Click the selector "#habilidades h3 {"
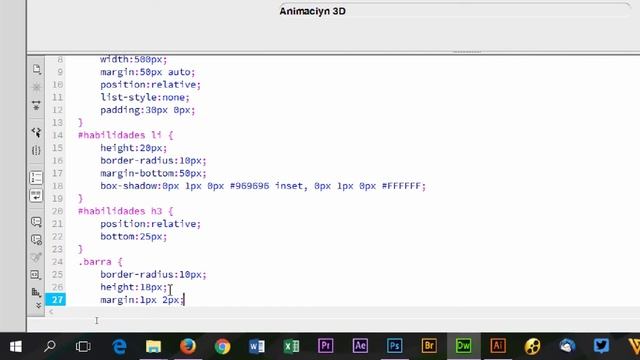The image size is (640, 360). (126, 211)
